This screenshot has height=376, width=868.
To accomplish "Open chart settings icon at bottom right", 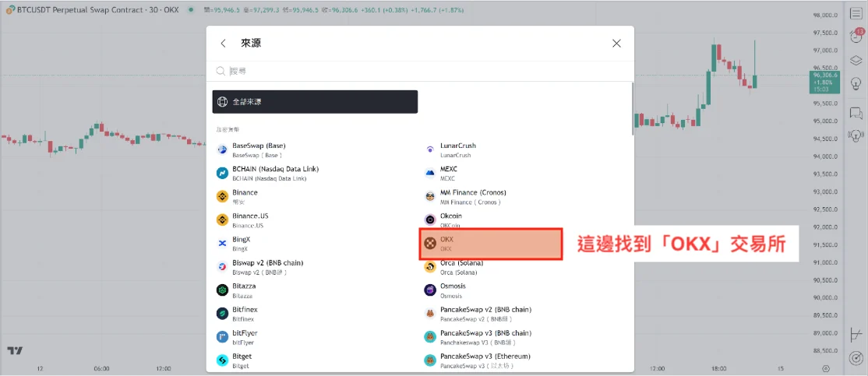I will (x=825, y=368).
